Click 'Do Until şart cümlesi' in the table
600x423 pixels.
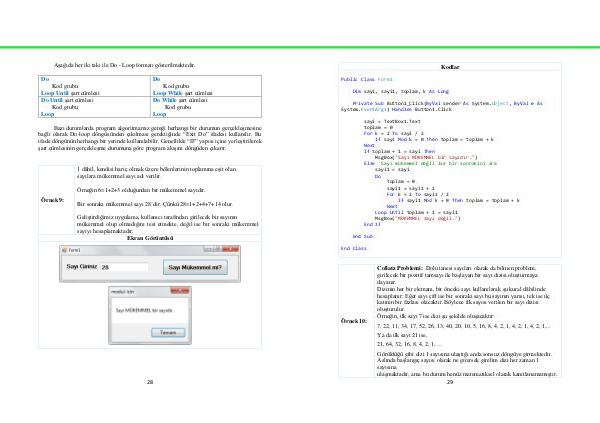pos(67,100)
